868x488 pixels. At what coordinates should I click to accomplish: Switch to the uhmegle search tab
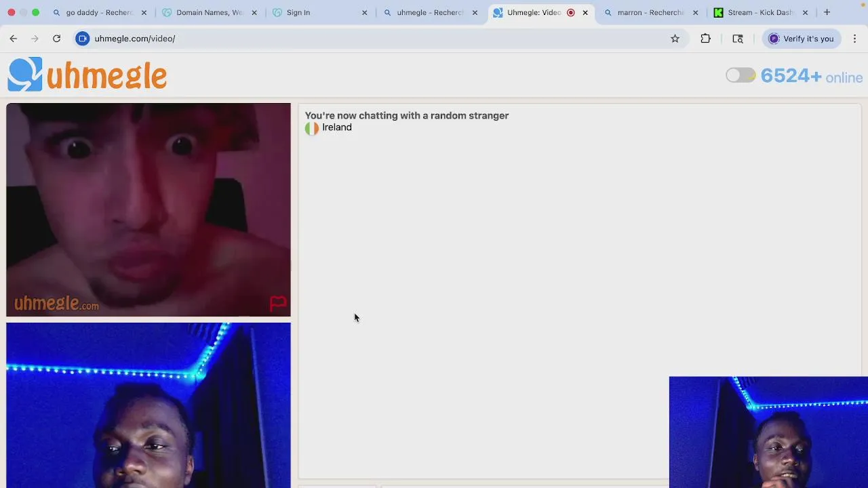click(430, 12)
